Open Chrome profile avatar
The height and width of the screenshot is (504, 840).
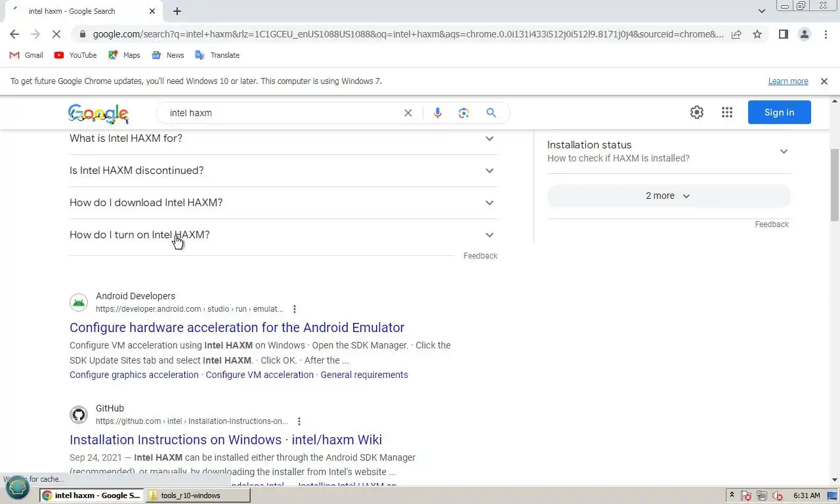(805, 34)
